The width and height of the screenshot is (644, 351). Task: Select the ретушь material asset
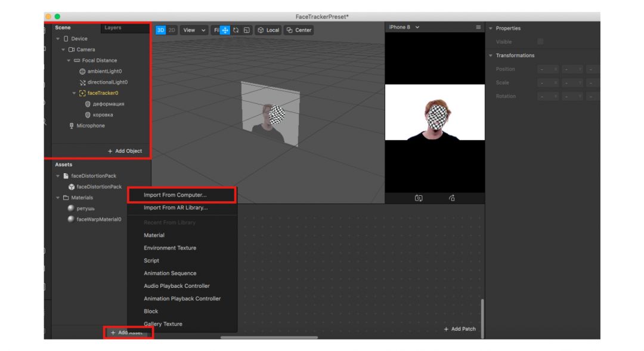tap(85, 208)
